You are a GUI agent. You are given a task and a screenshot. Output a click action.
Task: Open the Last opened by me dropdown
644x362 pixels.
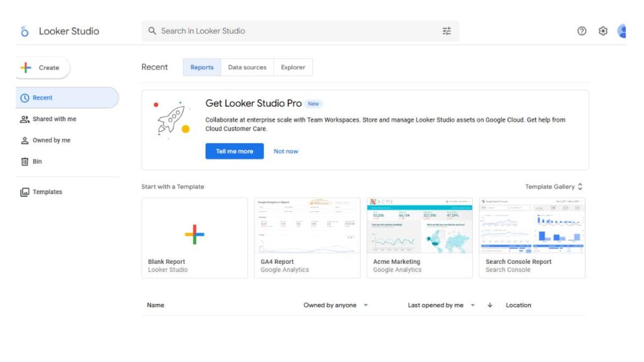441,305
